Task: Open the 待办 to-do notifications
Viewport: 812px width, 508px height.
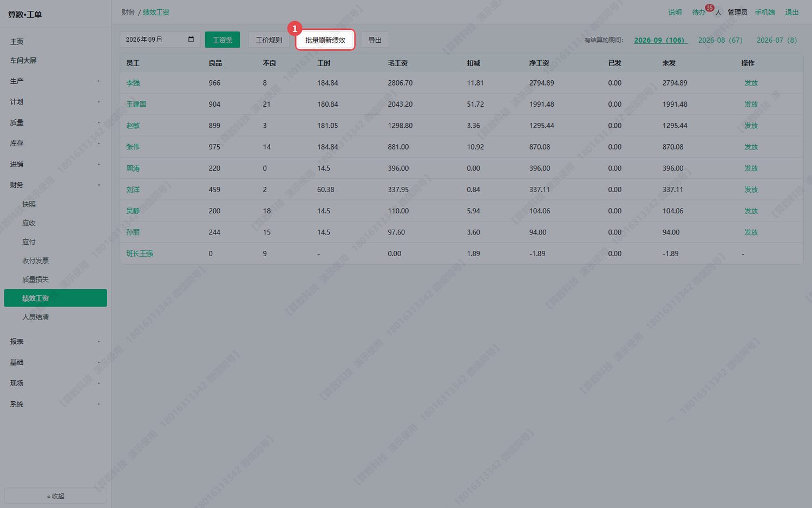Action: (699, 12)
